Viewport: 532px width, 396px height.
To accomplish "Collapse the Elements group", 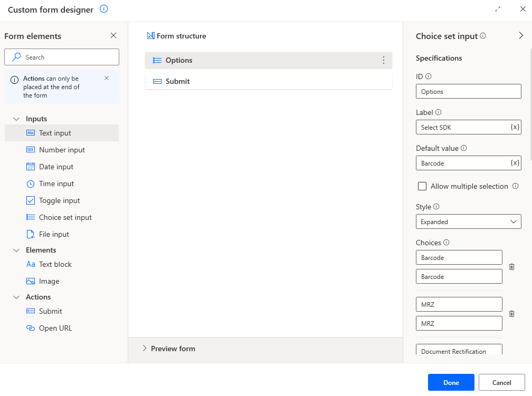I will click(16, 250).
